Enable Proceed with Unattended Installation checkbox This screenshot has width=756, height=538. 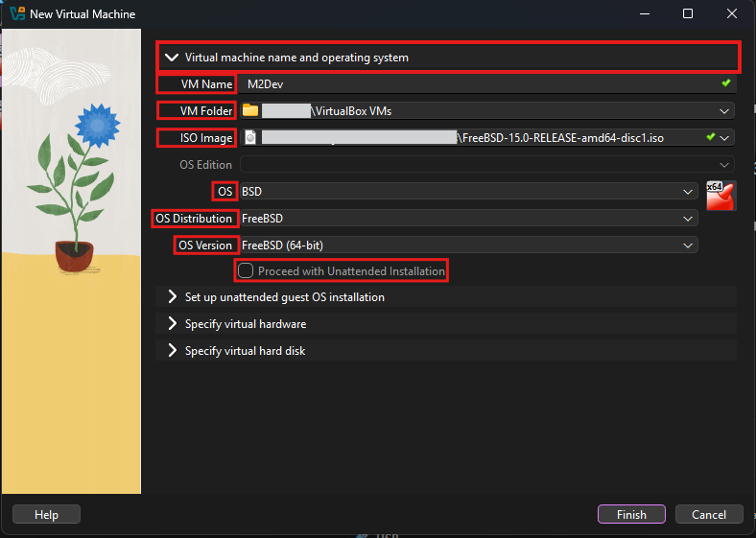(247, 271)
